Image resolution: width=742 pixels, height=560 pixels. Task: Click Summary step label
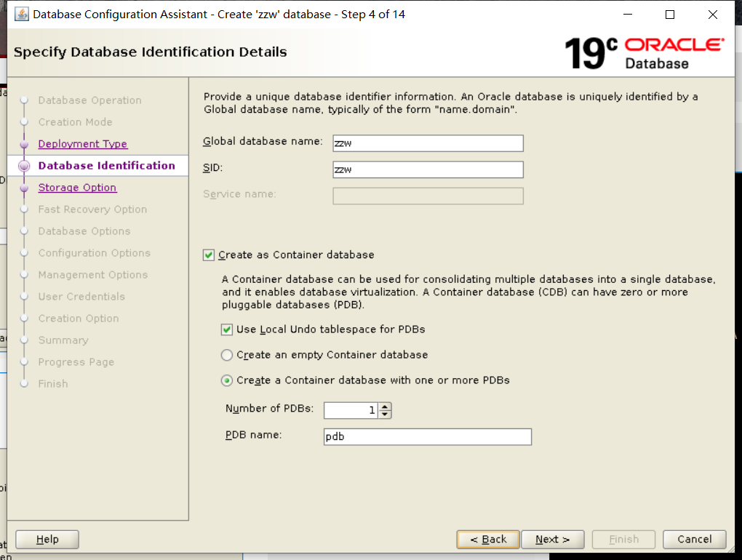coord(63,340)
